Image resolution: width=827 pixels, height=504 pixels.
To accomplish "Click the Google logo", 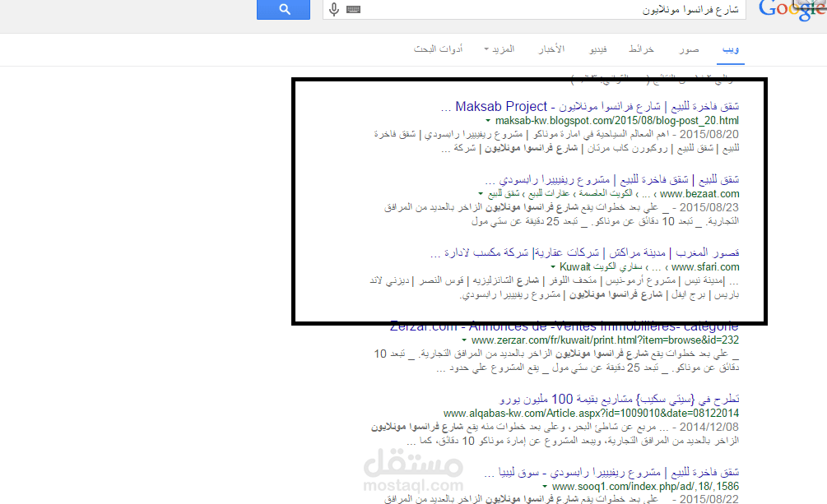I will (792, 10).
